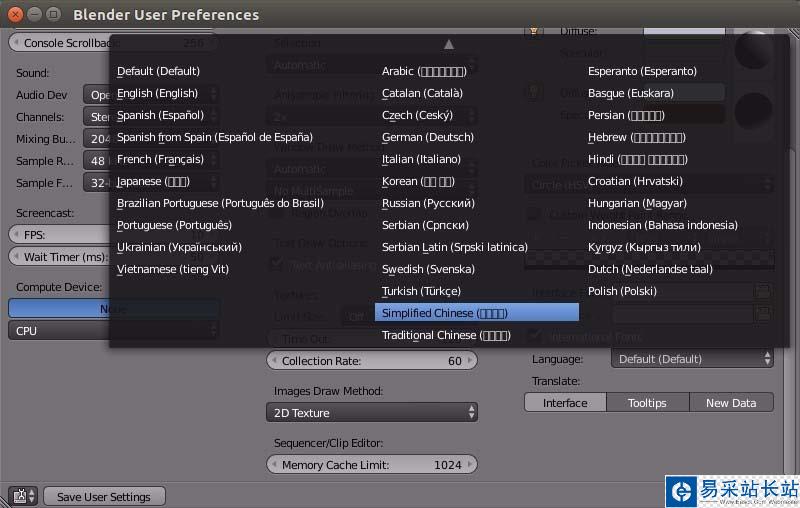This screenshot has width=800, height=508.
Task: Click Memory Cache Limit value field
Action: click(x=372, y=465)
